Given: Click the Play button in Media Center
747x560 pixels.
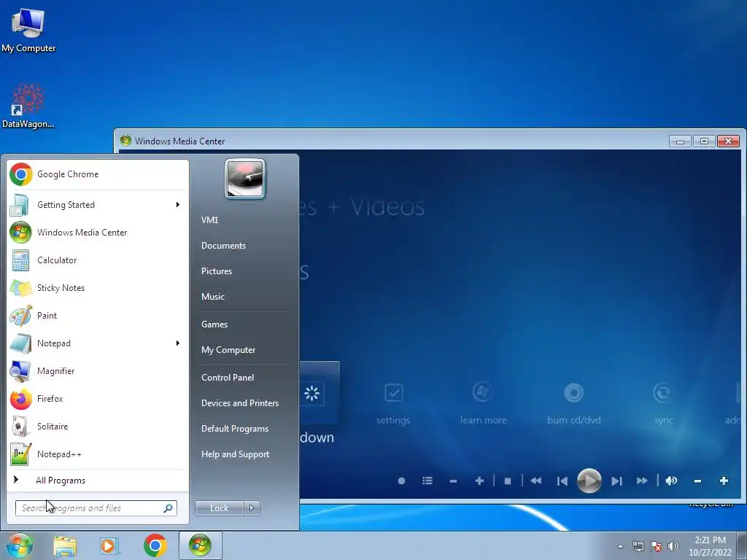Looking at the screenshot, I should (x=589, y=481).
